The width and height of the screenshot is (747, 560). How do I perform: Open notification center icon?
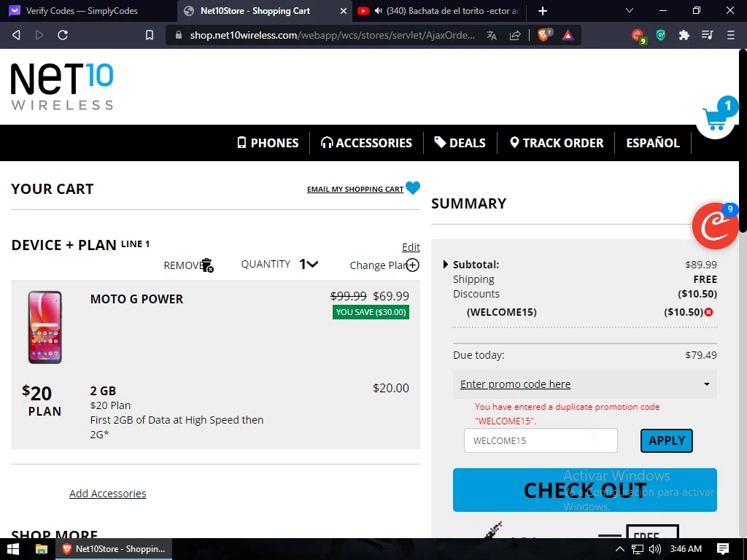(x=723, y=549)
